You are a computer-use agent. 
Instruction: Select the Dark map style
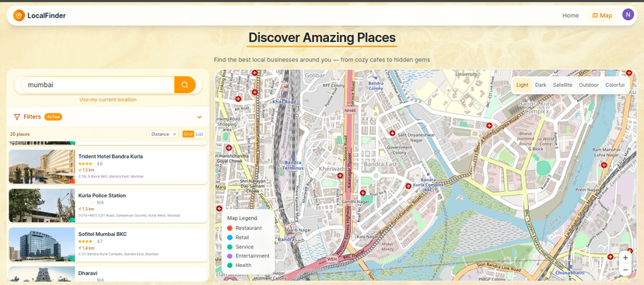(x=541, y=85)
